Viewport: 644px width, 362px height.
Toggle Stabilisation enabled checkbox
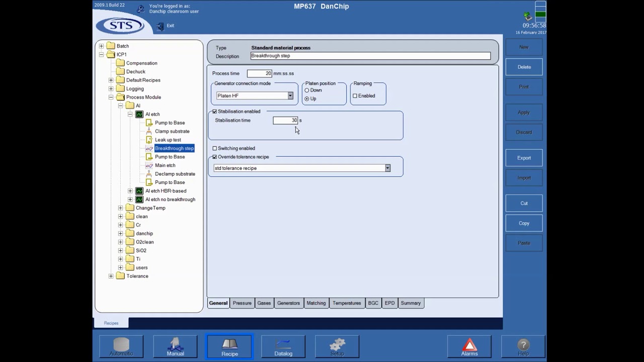pyautogui.click(x=215, y=112)
